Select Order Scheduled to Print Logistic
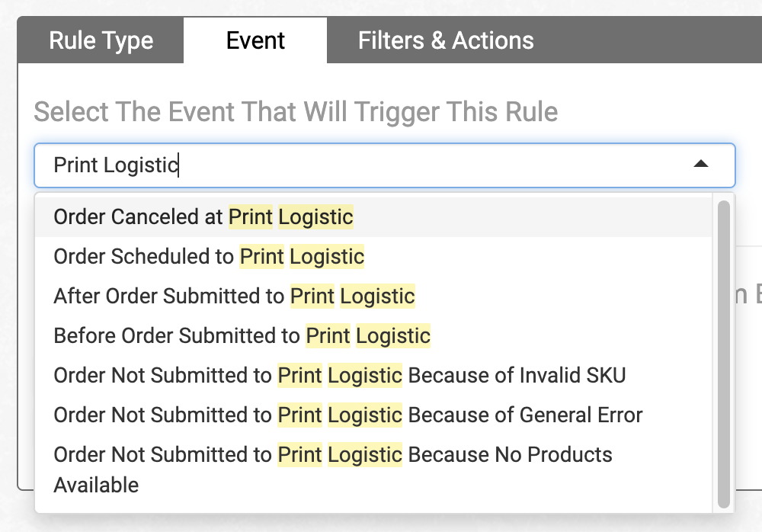762x532 pixels. pos(209,257)
